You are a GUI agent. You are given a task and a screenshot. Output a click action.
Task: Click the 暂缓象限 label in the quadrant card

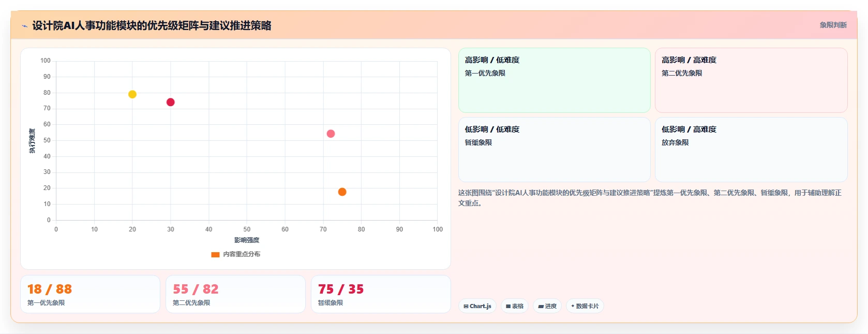(478, 142)
